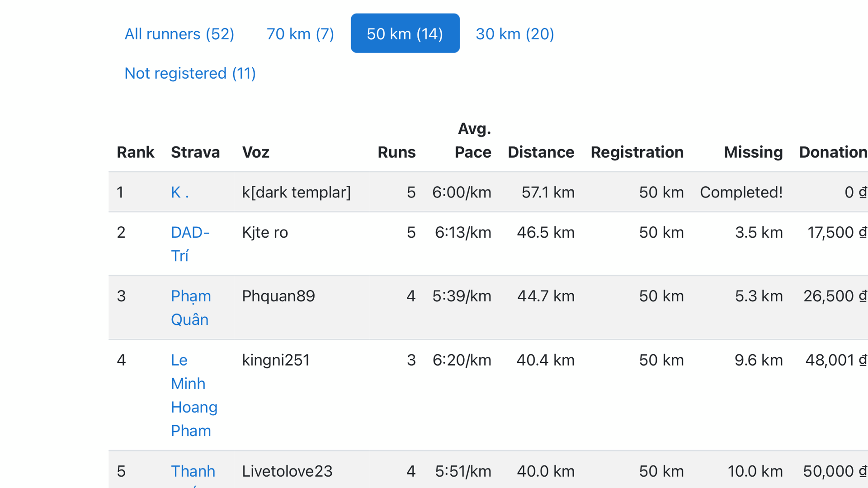Visit Phạm Quân Strava profile
This screenshot has height=488, width=868.
(x=191, y=308)
